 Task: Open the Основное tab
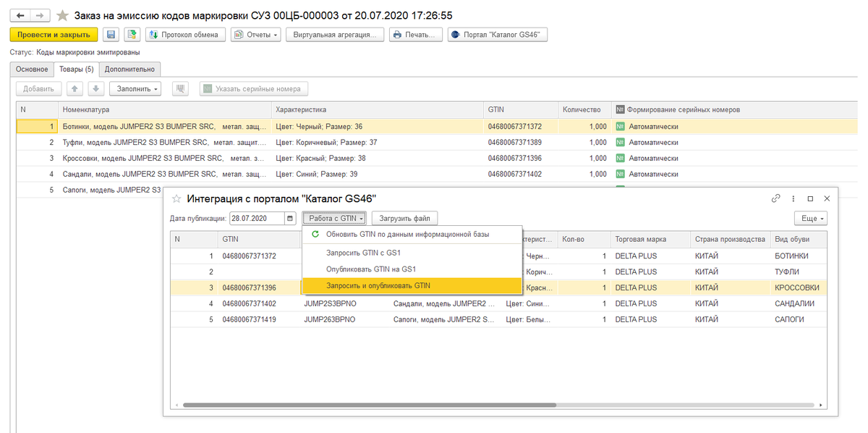pyautogui.click(x=32, y=70)
